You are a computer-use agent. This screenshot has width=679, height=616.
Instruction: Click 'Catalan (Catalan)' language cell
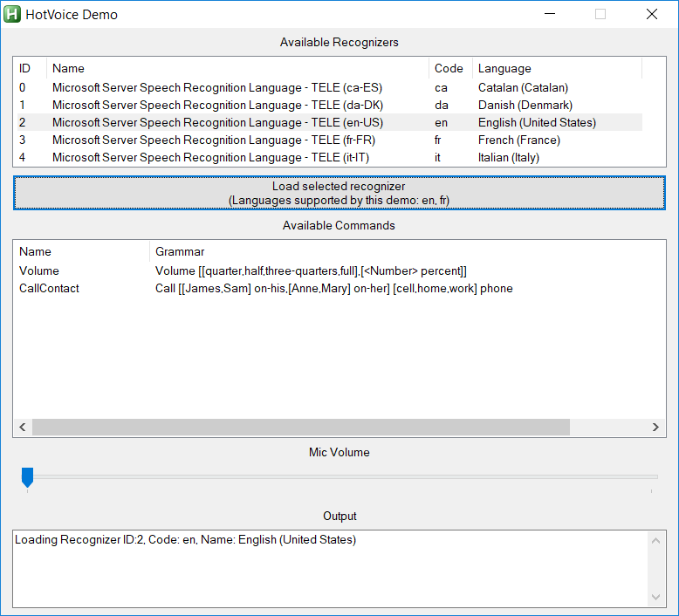point(523,88)
